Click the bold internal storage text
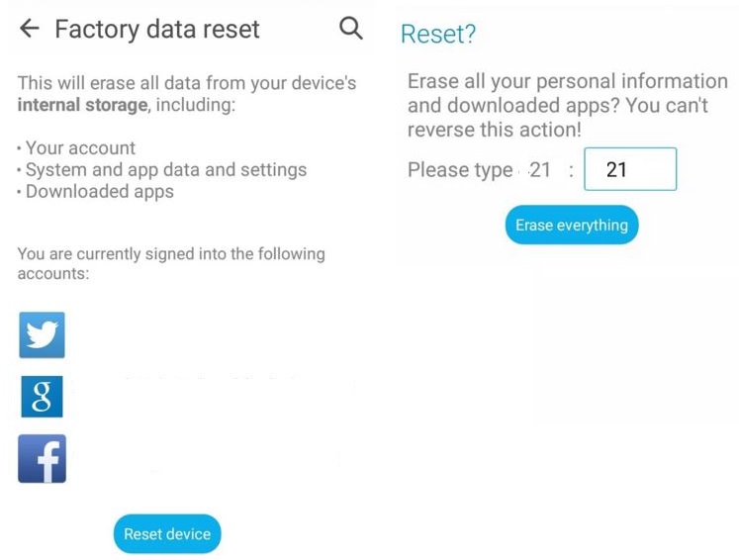This screenshot has height=560, width=739. 82,105
